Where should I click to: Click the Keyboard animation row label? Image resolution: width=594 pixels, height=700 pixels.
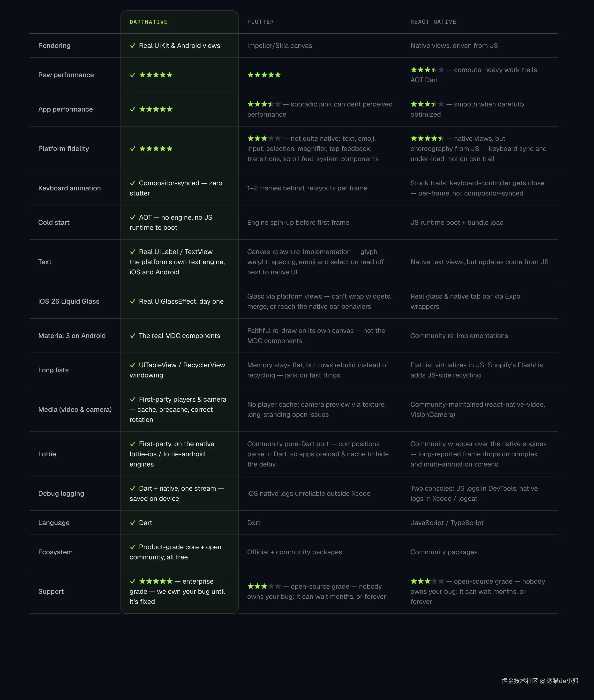point(69,188)
